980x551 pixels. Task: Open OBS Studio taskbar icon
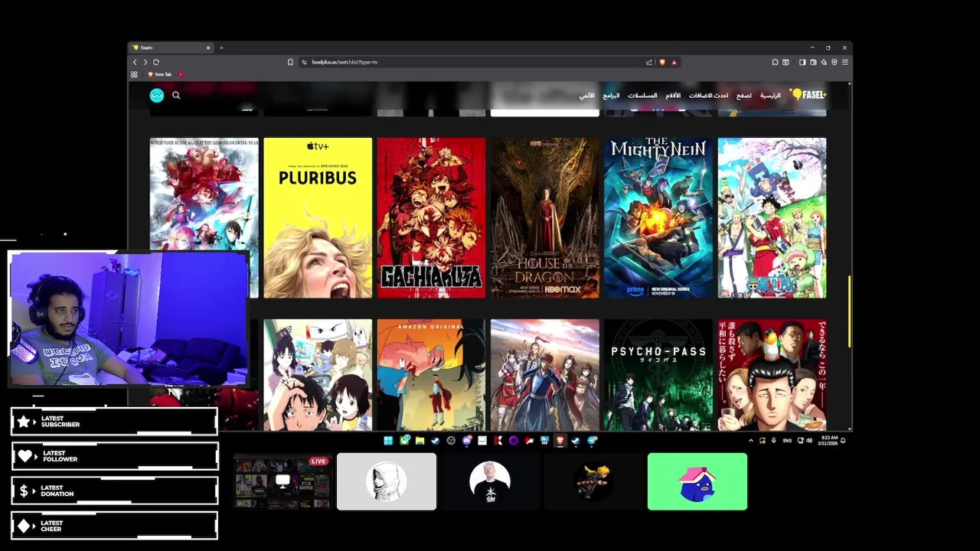pyautogui.click(x=451, y=440)
